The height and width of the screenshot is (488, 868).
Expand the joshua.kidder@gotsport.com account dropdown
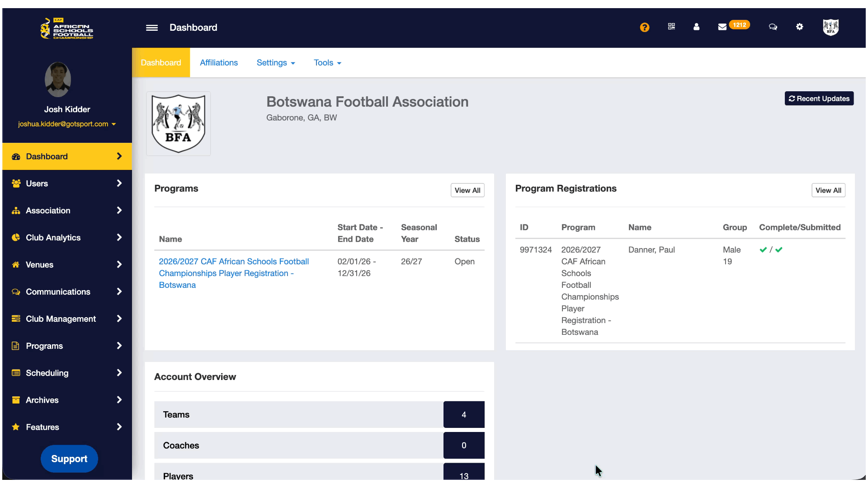pyautogui.click(x=67, y=124)
